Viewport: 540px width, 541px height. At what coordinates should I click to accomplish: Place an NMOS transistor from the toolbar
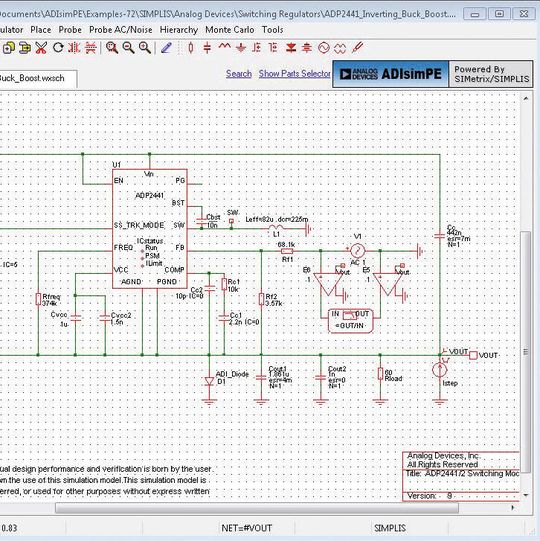point(257,48)
